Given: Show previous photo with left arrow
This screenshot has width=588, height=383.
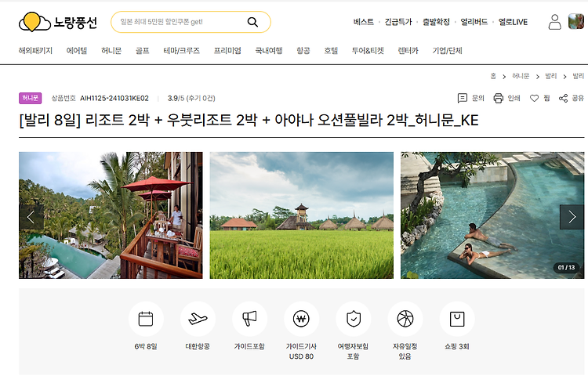Looking at the screenshot, I should (x=31, y=217).
